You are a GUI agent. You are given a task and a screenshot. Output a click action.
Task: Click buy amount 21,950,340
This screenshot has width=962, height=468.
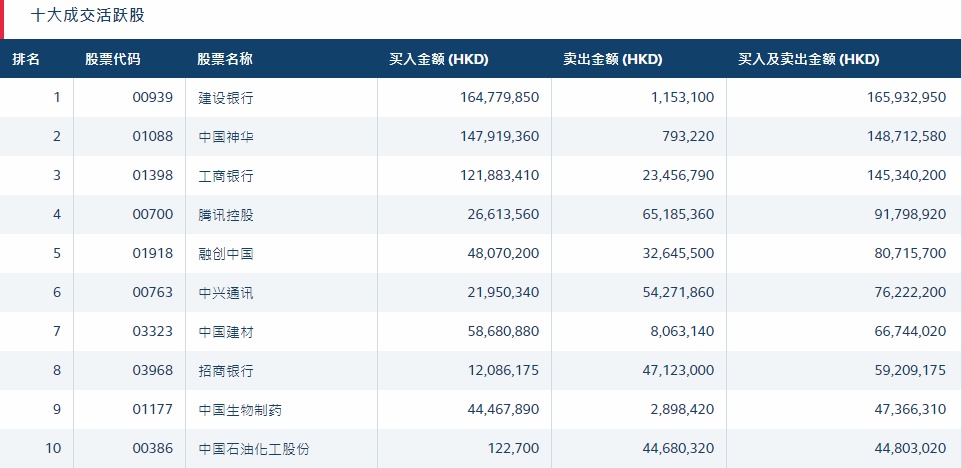[x=503, y=292]
